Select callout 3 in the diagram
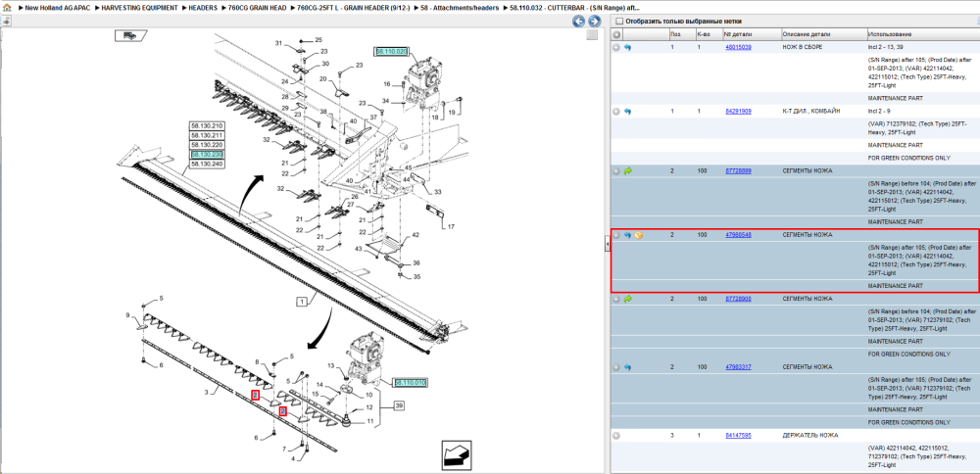 pyautogui.click(x=206, y=391)
